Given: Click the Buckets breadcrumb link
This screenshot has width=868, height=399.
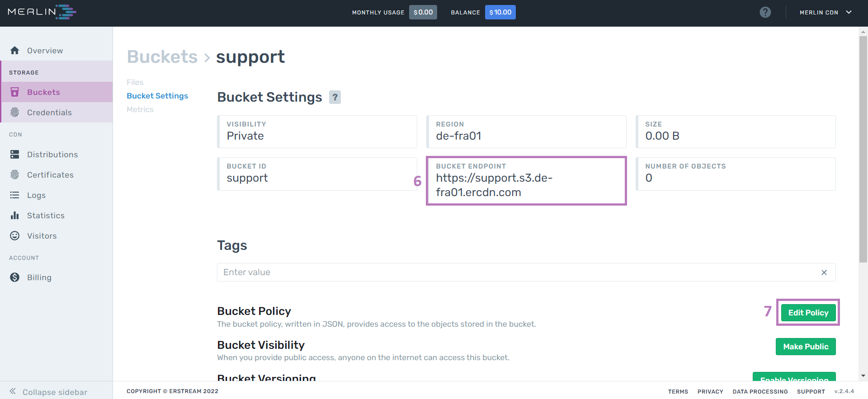Looking at the screenshot, I should 162,57.
